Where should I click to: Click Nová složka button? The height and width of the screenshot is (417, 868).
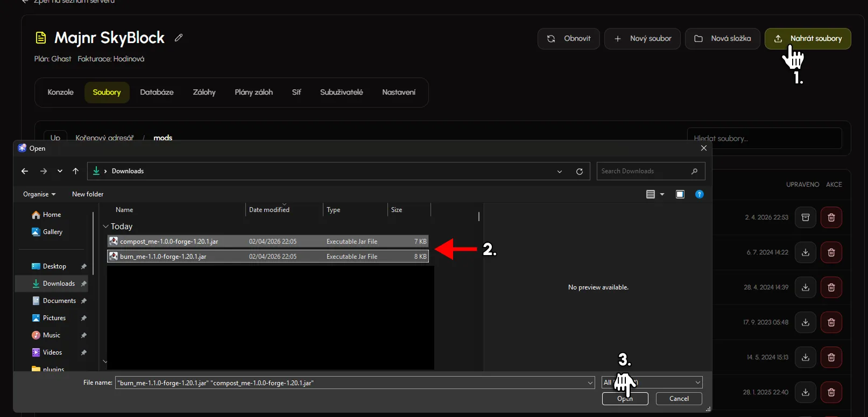[x=722, y=39]
